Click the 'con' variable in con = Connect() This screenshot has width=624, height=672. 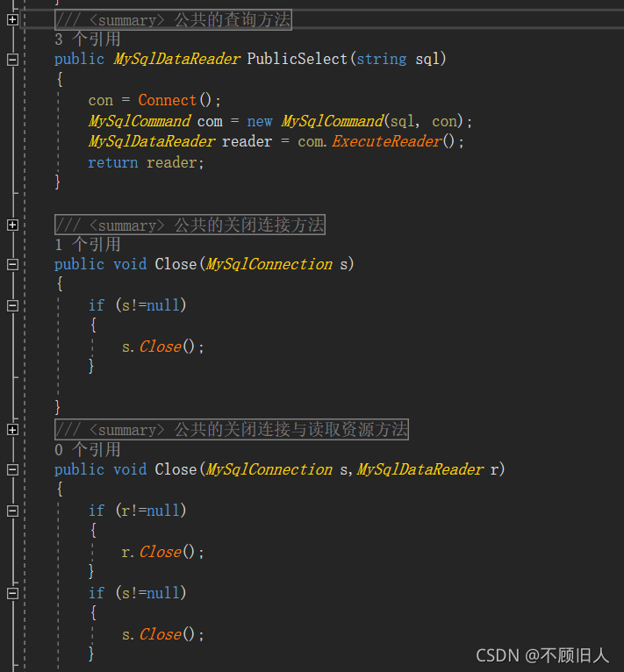[x=100, y=100]
